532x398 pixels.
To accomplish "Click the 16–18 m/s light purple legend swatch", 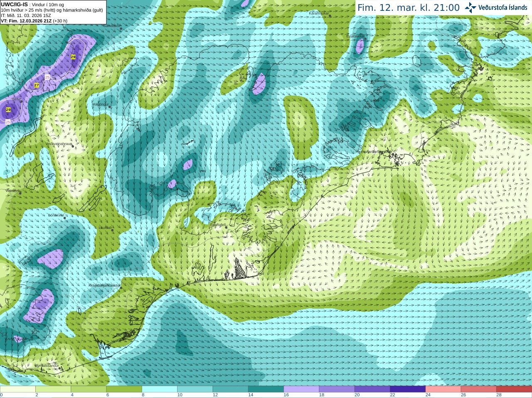I will coord(301,389).
